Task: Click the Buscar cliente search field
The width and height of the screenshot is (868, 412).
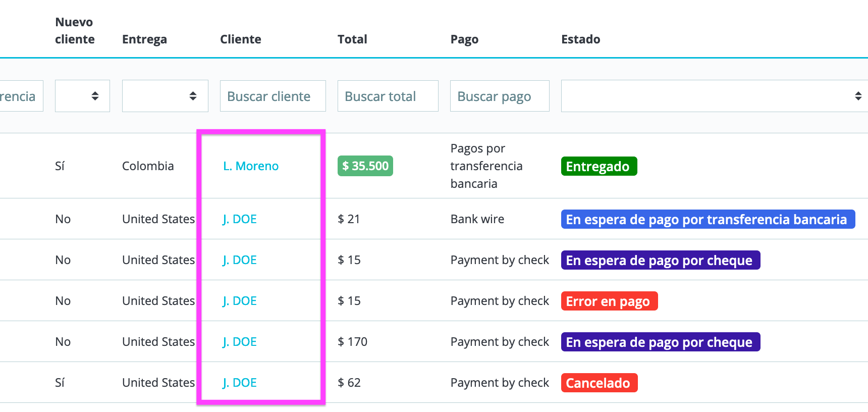Action: (273, 96)
